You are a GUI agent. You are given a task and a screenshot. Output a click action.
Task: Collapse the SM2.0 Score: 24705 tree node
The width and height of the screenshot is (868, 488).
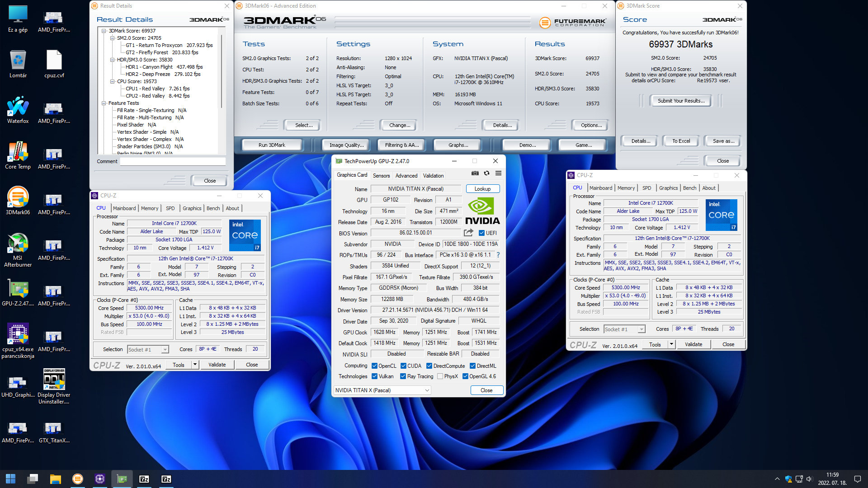tap(113, 38)
